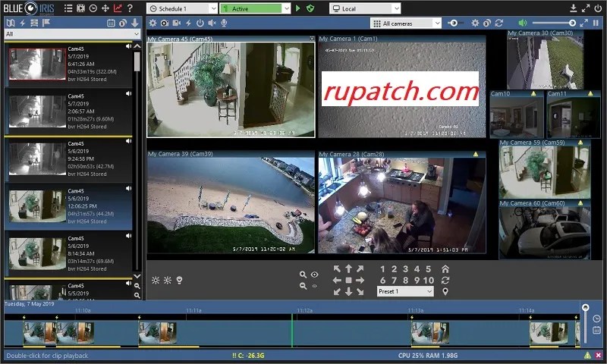The image size is (607, 364).
Task: Toggle pause icon in cameras toolbar
Action: (x=596, y=24)
